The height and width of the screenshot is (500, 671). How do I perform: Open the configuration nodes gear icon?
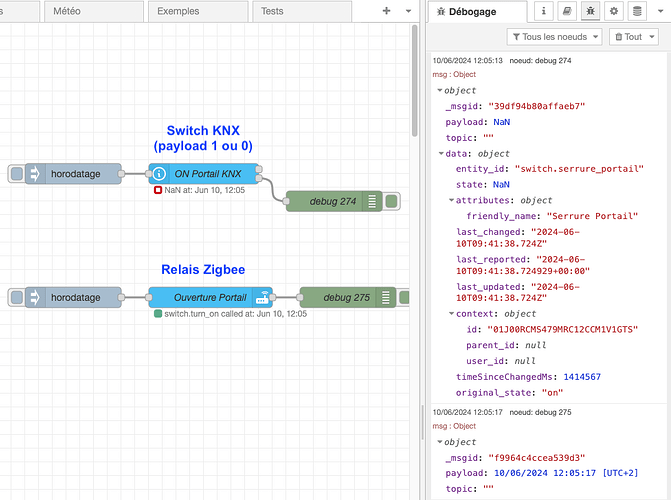tap(614, 11)
